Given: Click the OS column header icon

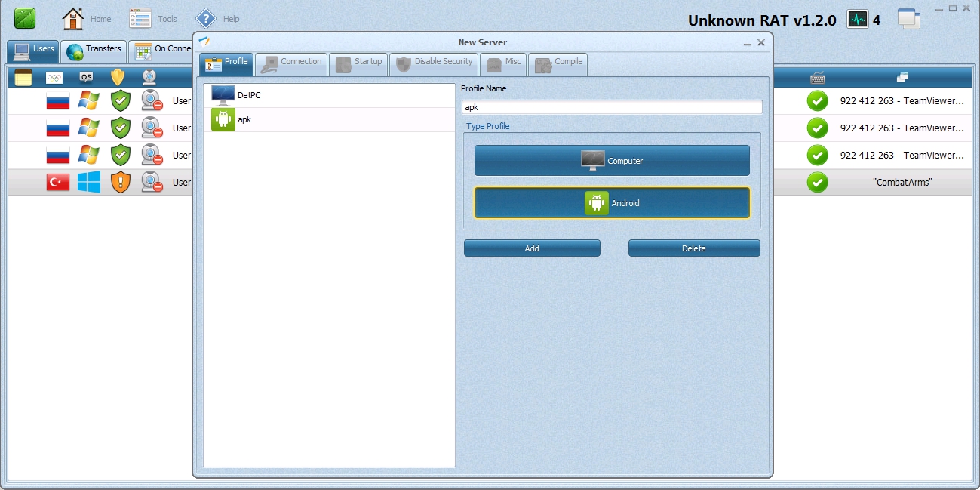Looking at the screenshot, I should (x=87, y=77).
